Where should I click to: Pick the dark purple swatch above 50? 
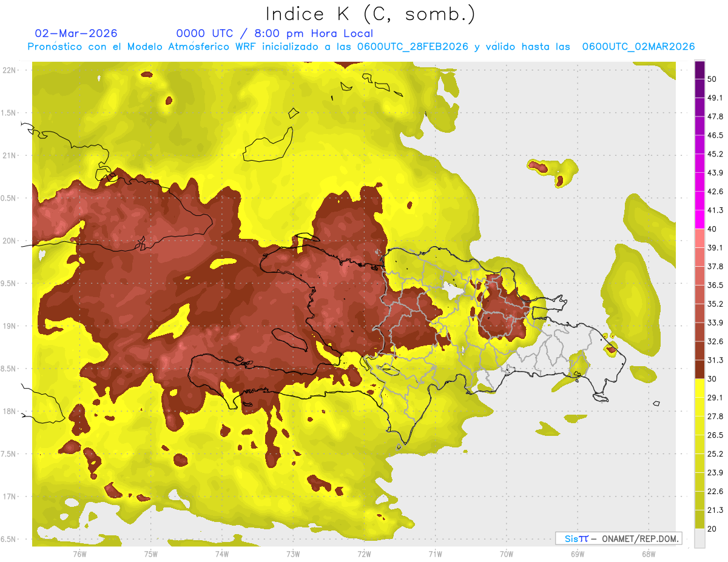[700, 70]
